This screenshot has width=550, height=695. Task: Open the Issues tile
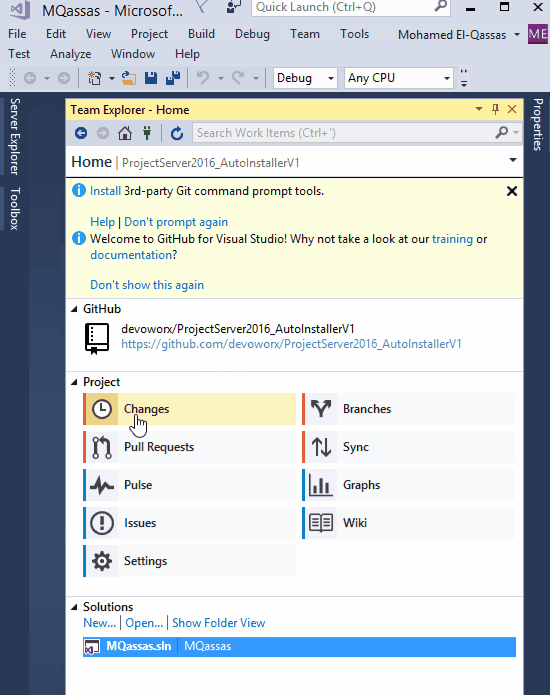pyautogui.click(x=189, y=523)
